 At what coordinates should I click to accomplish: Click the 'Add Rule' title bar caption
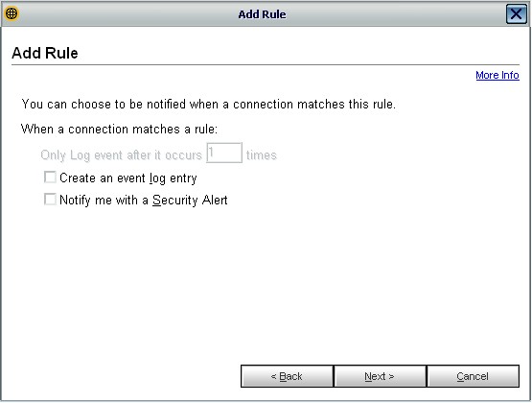(262, 14)
